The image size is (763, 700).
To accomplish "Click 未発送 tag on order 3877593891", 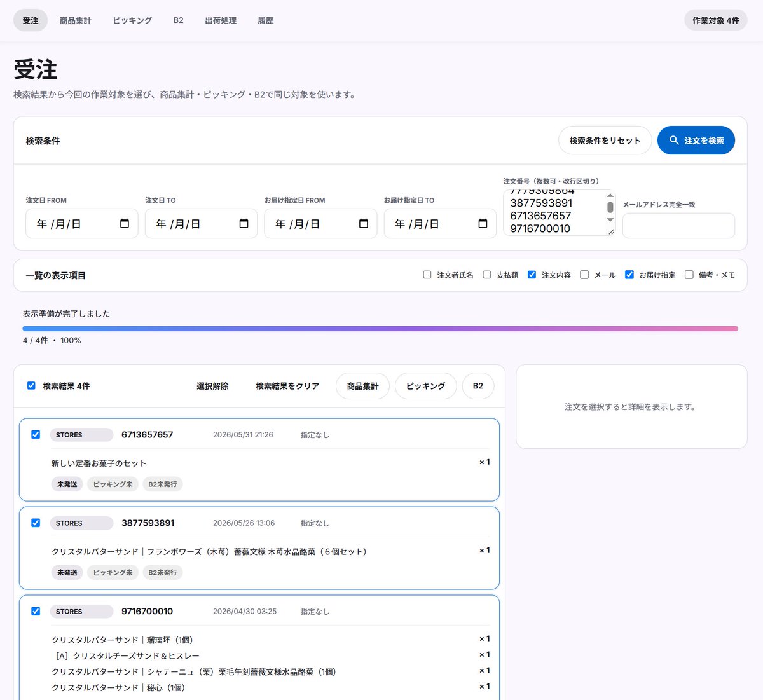I will [x=67, y=573].
